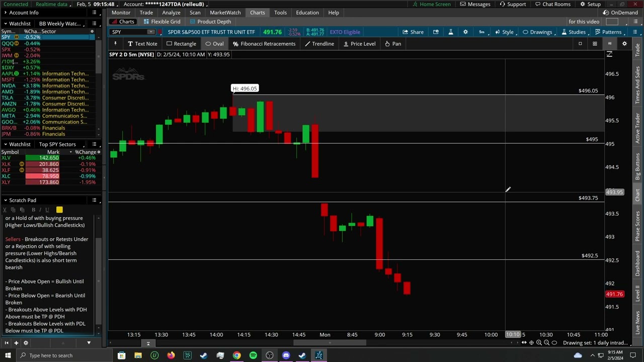
Task: Open Spotify from the taskbar
Action: [x=253, y=355]
